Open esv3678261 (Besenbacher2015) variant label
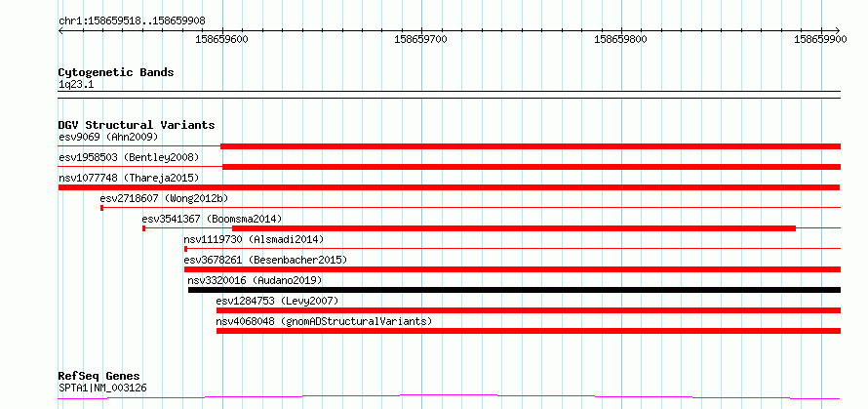The height and width of the screenshot is (409, 868). click(265, 260)
